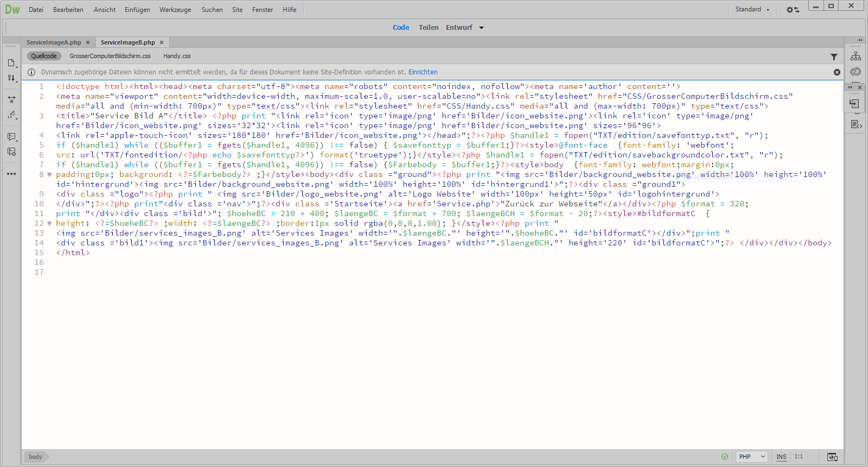Toggle INS insert/overwrite mode
The image size is (868, 467).
781,457
